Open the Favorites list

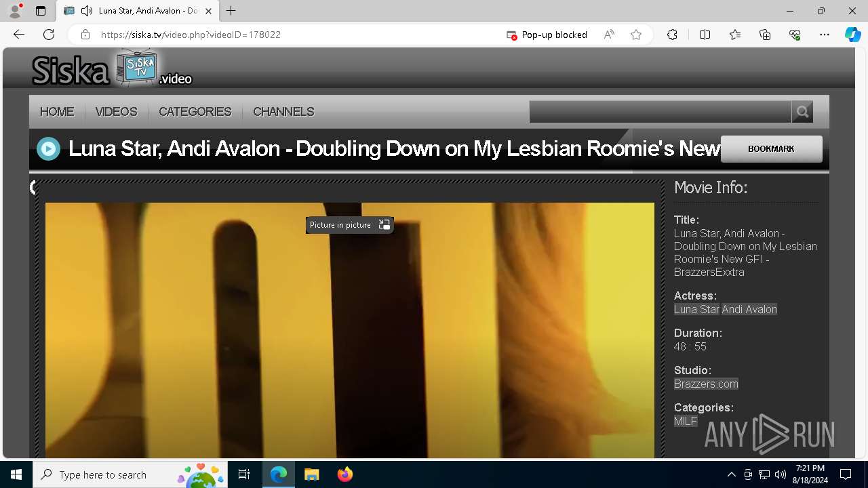[x=735, y=35]
